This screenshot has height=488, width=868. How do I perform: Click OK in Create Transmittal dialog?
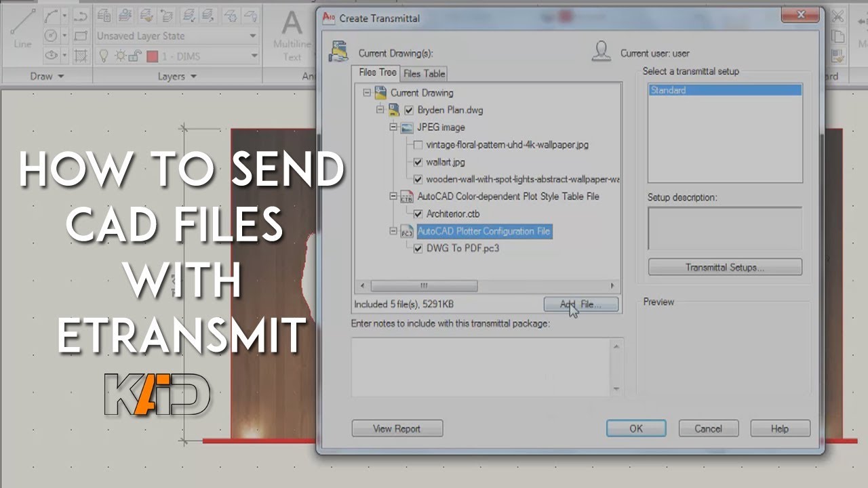(636, 428)
